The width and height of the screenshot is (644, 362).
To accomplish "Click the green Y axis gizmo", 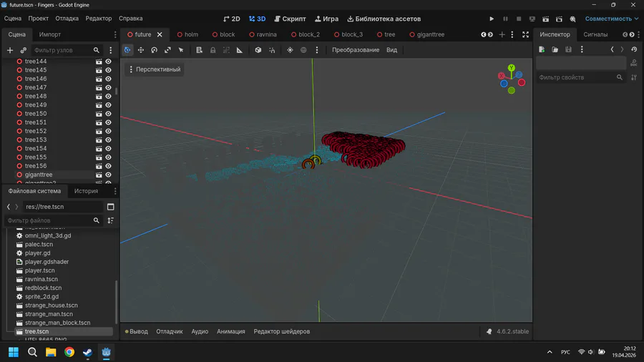I will pyautogui.click(x=512, y=67).
